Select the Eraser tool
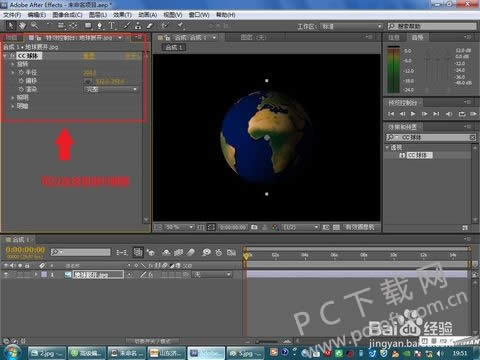The height and width of the screenshot is (360, 480). (150, 26)
